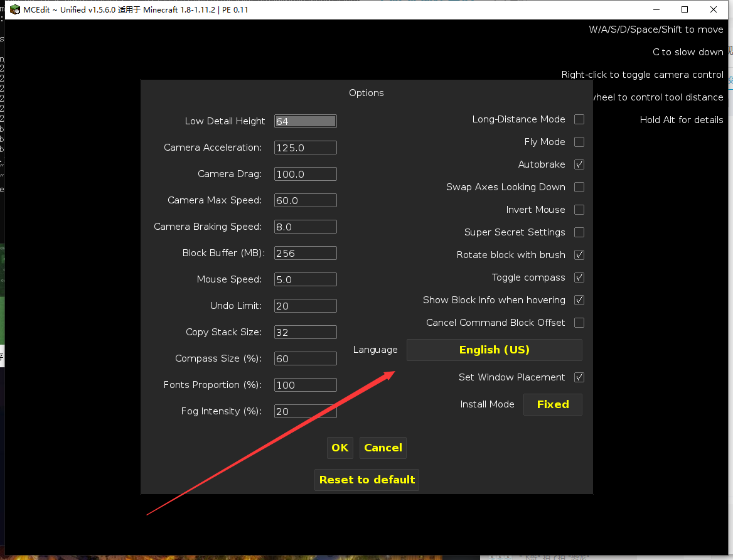
Task: Click 'Hold Alt for details' hint text
Action: 681,120
